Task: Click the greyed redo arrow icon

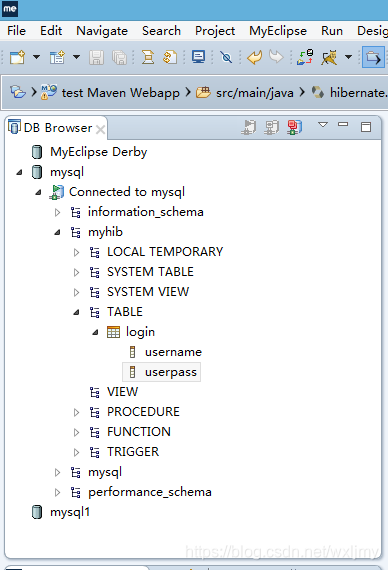Action: 276,57
